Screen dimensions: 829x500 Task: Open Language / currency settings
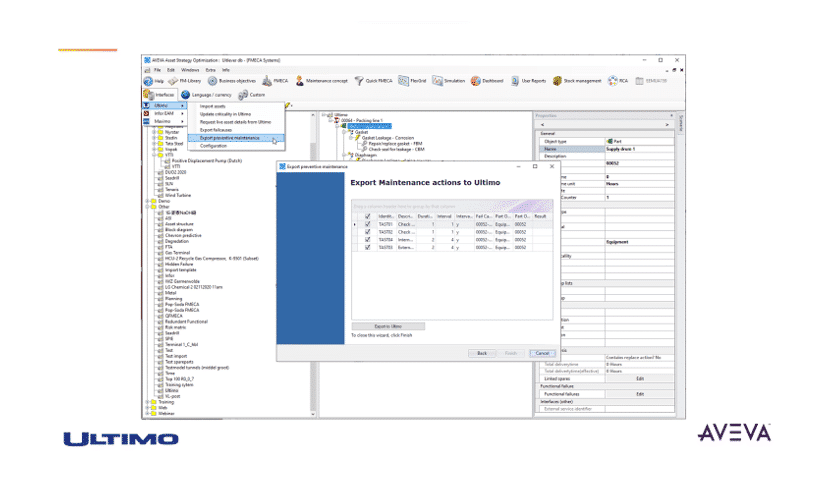tap(206, 95)
